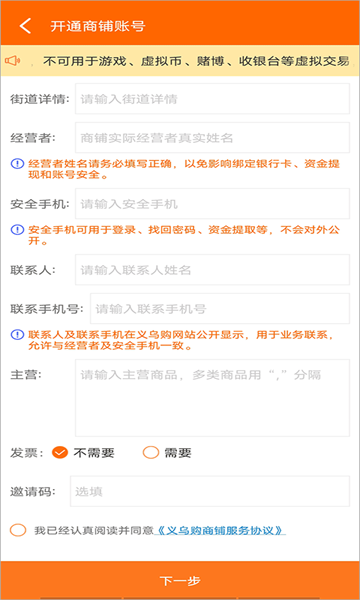Focus the 联系人 name input field
The image size is (360, 600).
coord(212,270)
